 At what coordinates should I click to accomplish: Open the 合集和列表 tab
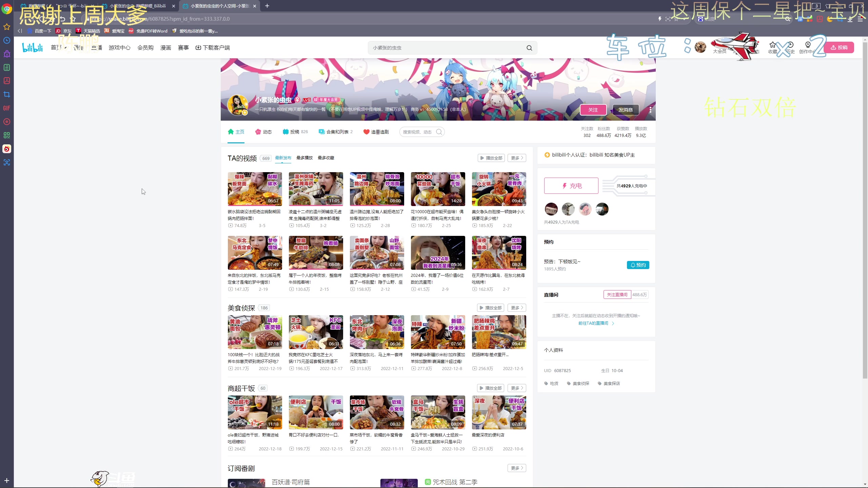pyautogui.click(x=336, y=132)
